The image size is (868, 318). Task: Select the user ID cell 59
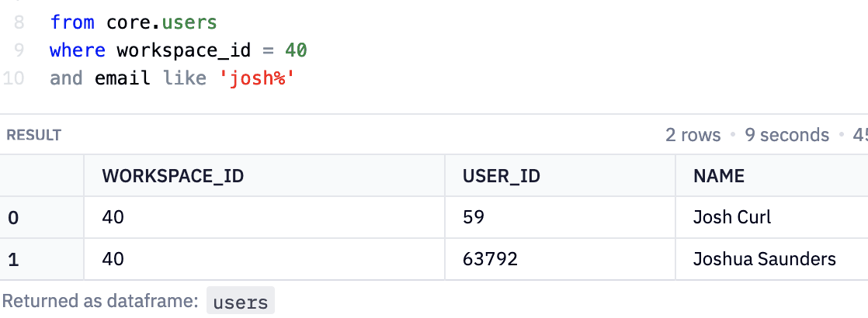point(474,217)
